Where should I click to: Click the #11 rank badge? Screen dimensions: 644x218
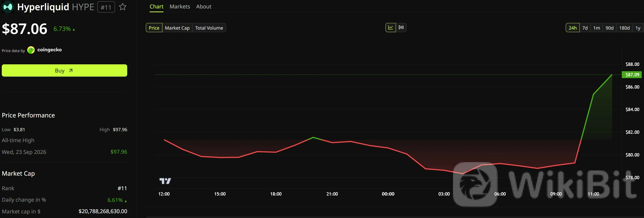tap(106, 7)
